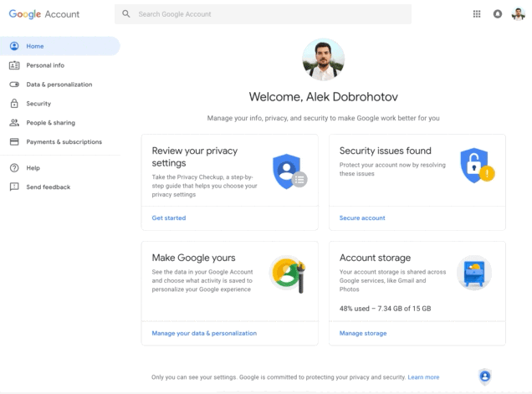Image resolution: width=532 pixels, height=394 pixels.
Task: Click the Google Account logo
Action: [x=44, y=14]
